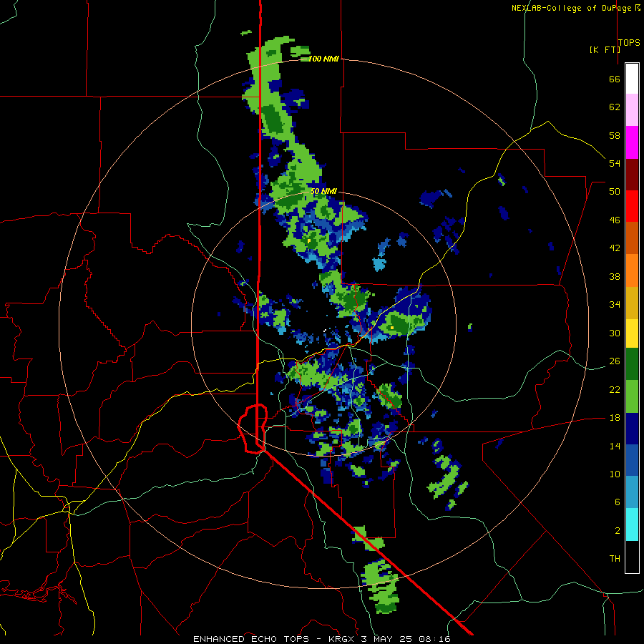This screenshot has height=644, width=644.
Task: Click the medium blue 18 kft legend swatch
Action: point(632,461)
